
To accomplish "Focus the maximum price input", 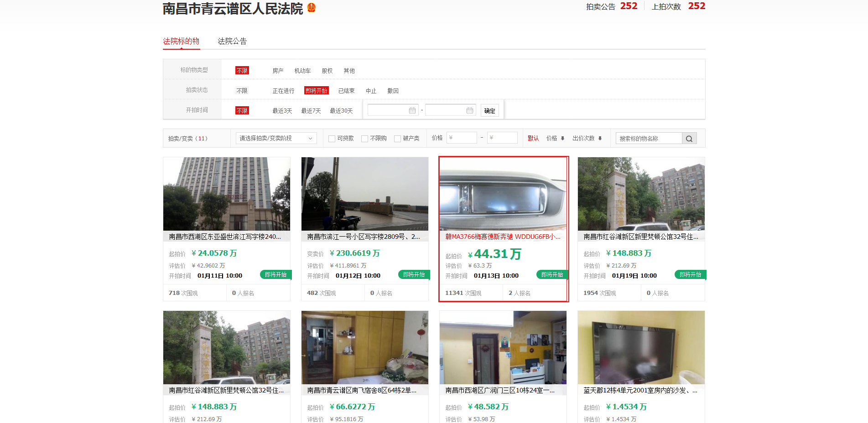I will [x=502, y=138].
